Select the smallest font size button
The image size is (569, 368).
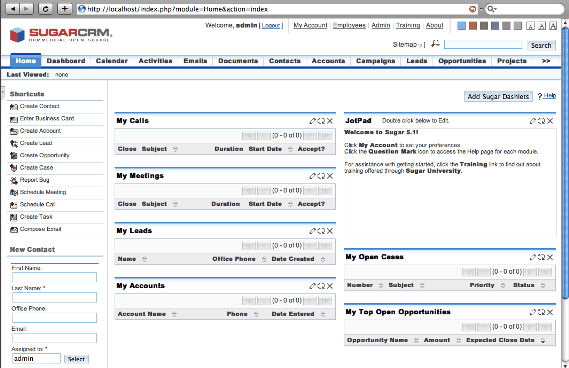[x=530, y=26]
